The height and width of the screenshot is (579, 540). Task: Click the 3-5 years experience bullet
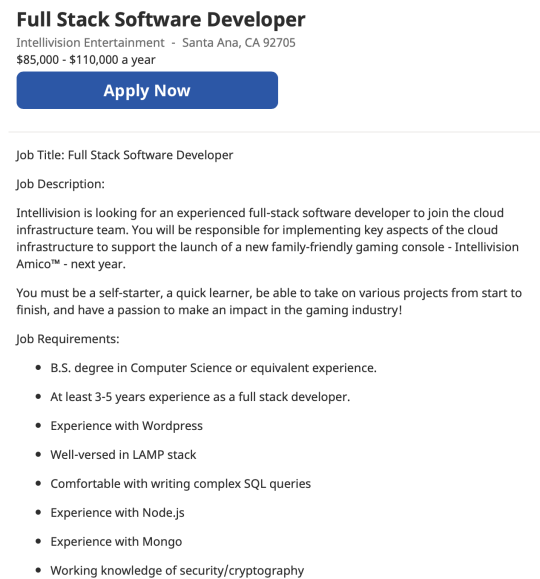(200, 397)
